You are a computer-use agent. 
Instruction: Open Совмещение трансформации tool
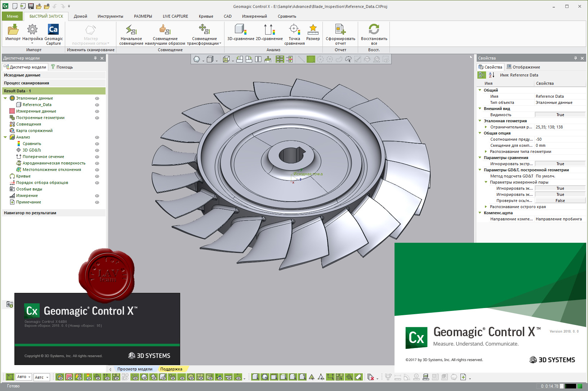pyautogui.click(x=204, y=34)
